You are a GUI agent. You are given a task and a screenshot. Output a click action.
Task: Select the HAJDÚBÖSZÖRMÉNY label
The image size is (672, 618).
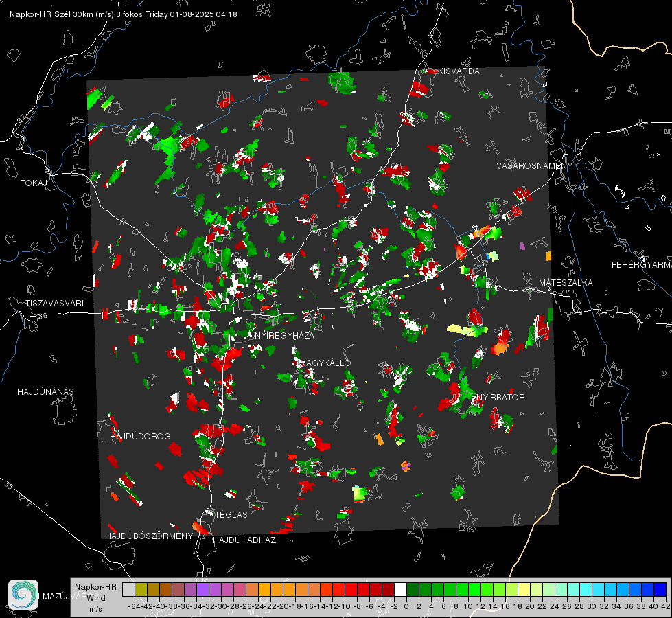(149, 536)
